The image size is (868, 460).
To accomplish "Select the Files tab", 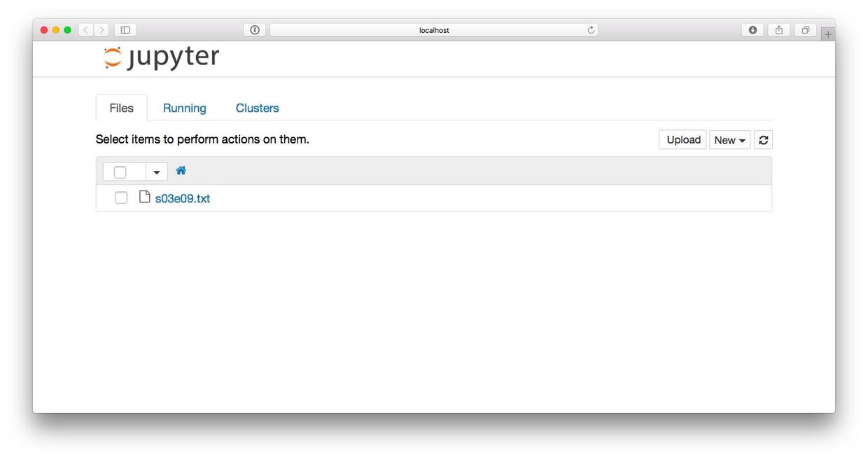I will click(121, 108).
